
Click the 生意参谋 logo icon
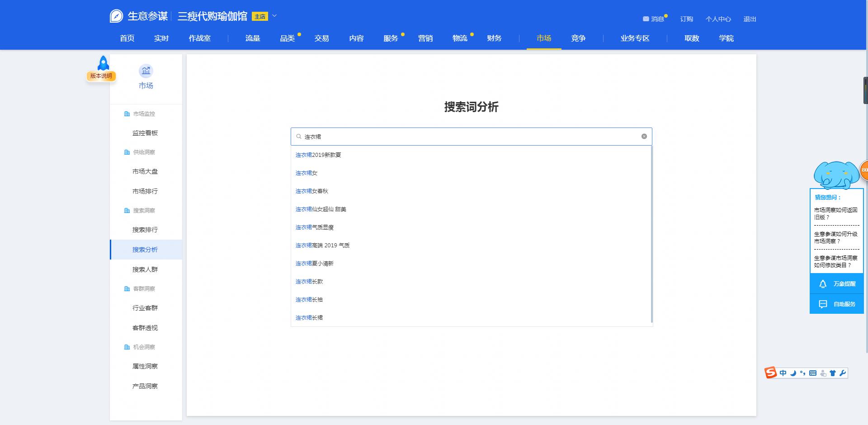(117, 16)
